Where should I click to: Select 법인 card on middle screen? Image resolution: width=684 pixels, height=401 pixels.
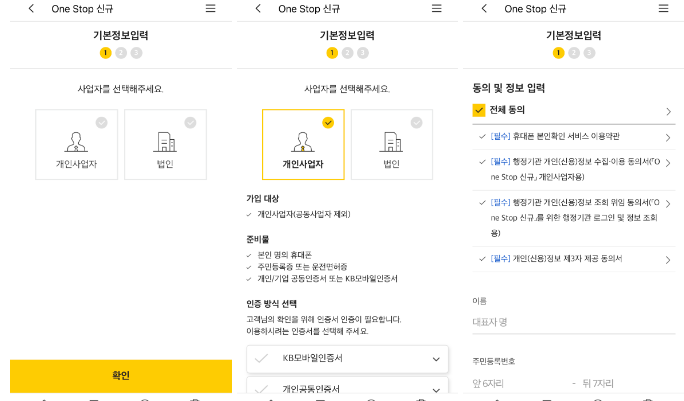pyautogui.click(x=392, y=144)
